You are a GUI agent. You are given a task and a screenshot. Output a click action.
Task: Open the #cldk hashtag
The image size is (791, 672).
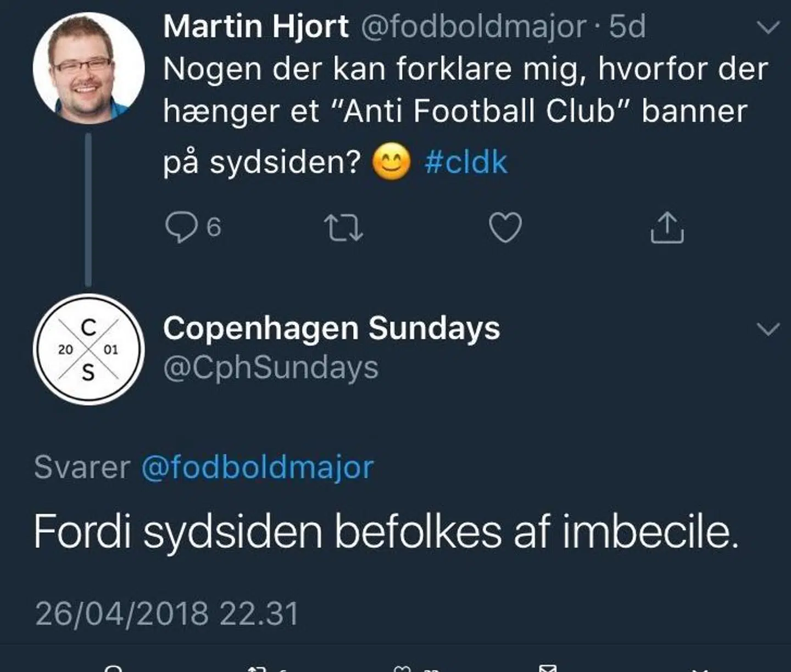point(466,163)
